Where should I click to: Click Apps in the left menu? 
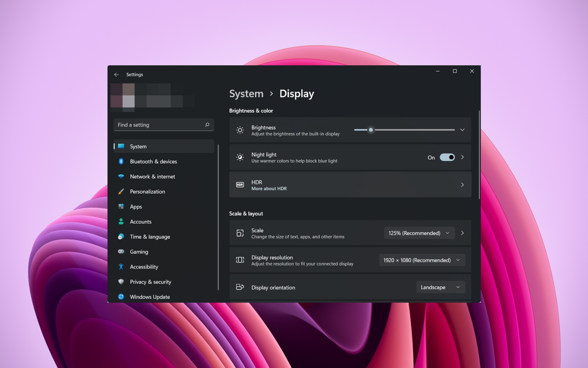136,206
